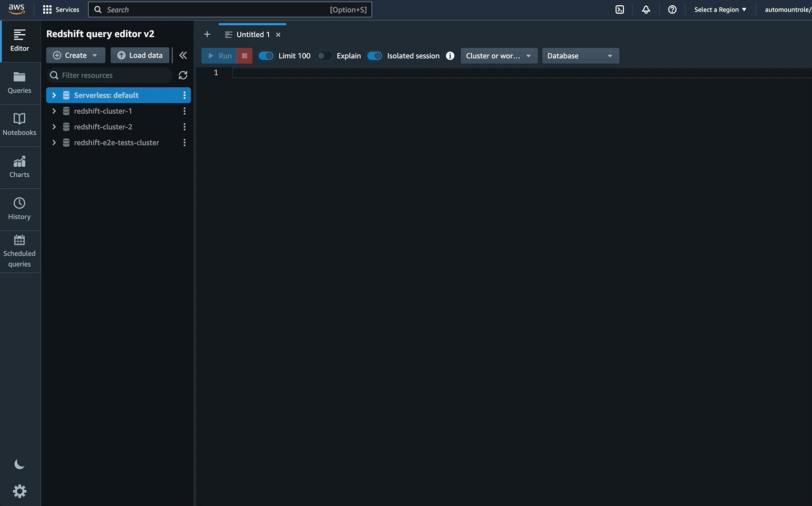Open settings gear in sidebar
Image resolution: width=812 pixels, height=506 pixels.
point(19,491)
